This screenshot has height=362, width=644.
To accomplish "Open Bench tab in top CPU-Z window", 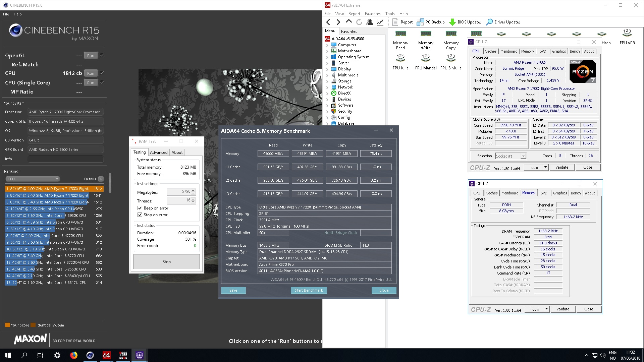I will click(x=575, y=51).
